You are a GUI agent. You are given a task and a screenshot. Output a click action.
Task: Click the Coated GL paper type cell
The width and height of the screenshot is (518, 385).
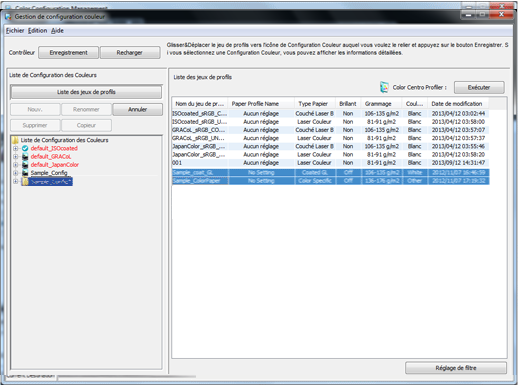coord(315,172)
